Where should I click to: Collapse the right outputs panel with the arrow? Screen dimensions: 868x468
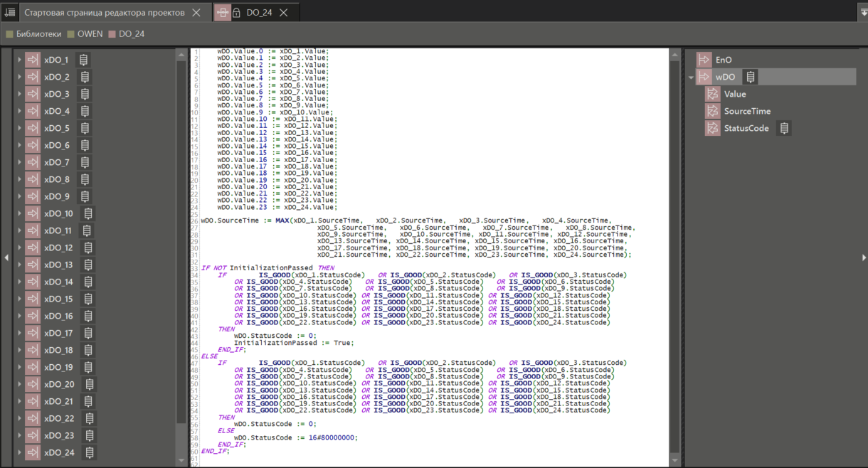click(x=864, y=257)
